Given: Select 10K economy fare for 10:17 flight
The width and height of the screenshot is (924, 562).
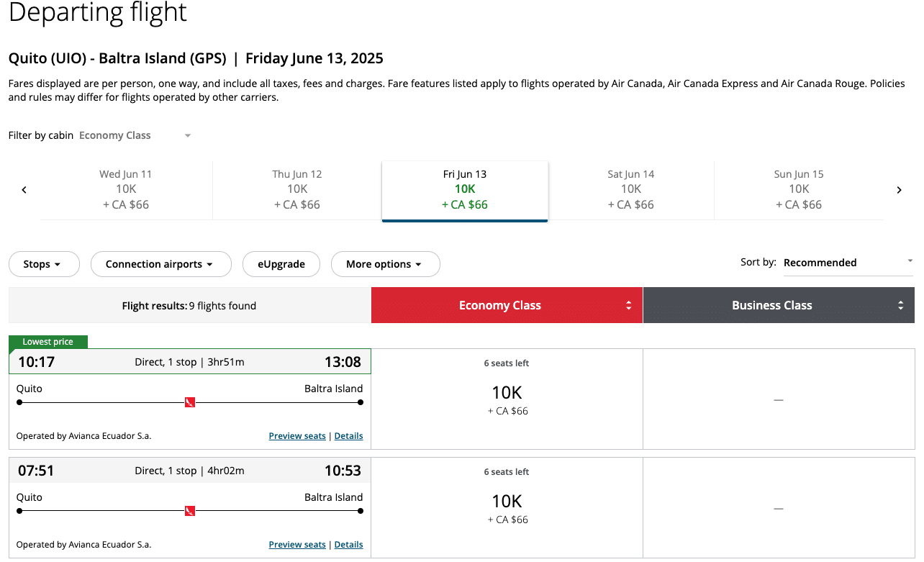Looking at the screenshot, I should (507, 399).
